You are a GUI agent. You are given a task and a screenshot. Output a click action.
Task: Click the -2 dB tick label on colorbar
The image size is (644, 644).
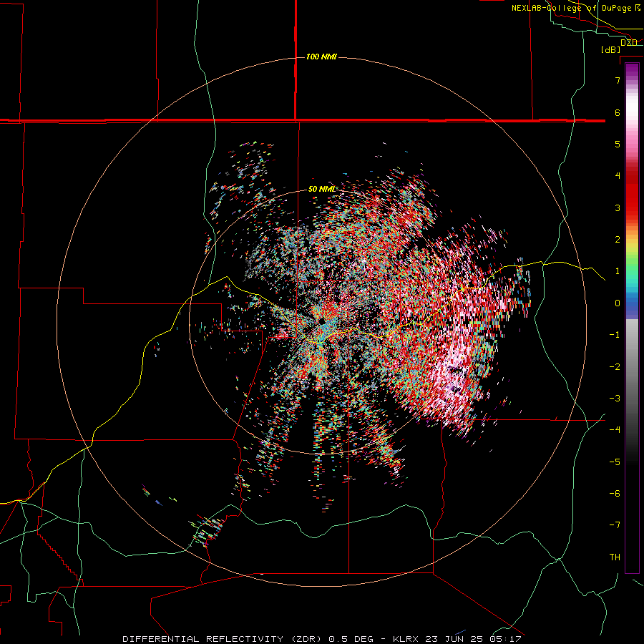tap(615, 366)
